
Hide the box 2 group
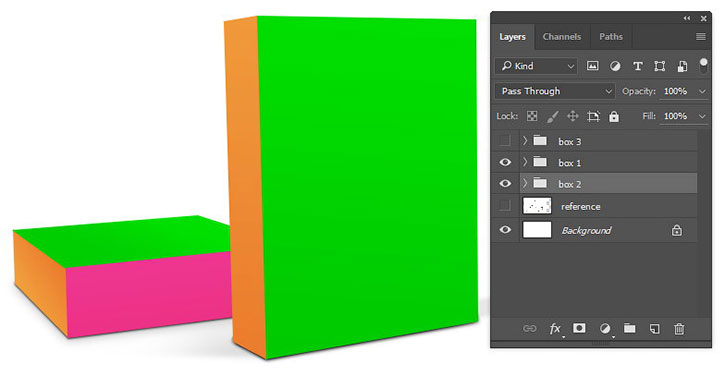(x=505, y=183)
